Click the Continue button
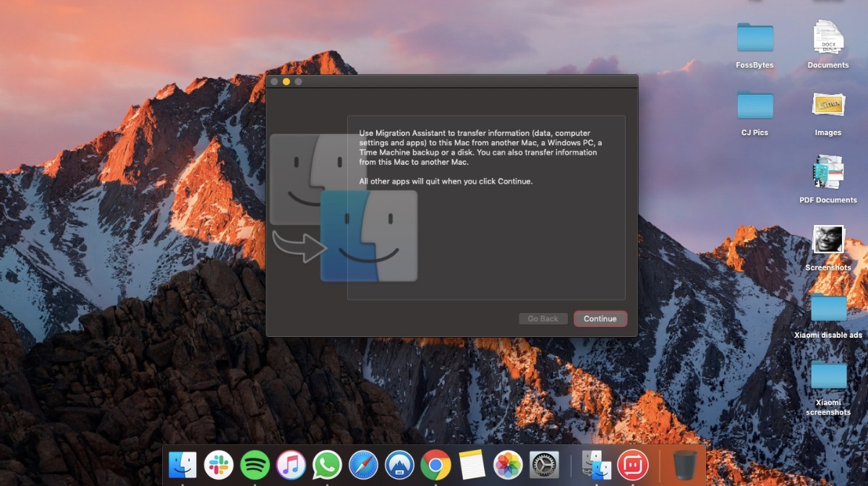Screen dimensions: 868x486 600,319
